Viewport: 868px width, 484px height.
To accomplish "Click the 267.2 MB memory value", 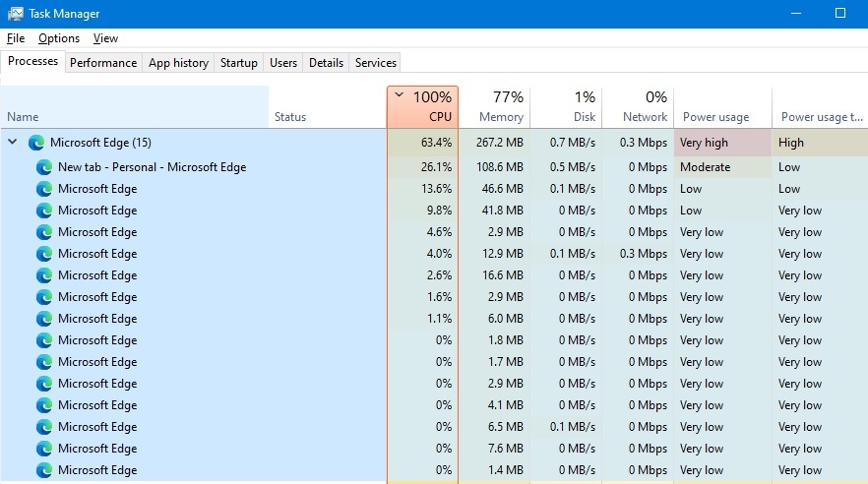I will click(499, 143).
